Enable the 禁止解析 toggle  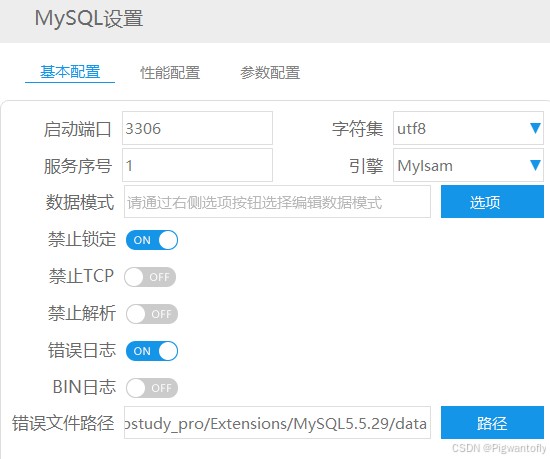pos(152,314)
